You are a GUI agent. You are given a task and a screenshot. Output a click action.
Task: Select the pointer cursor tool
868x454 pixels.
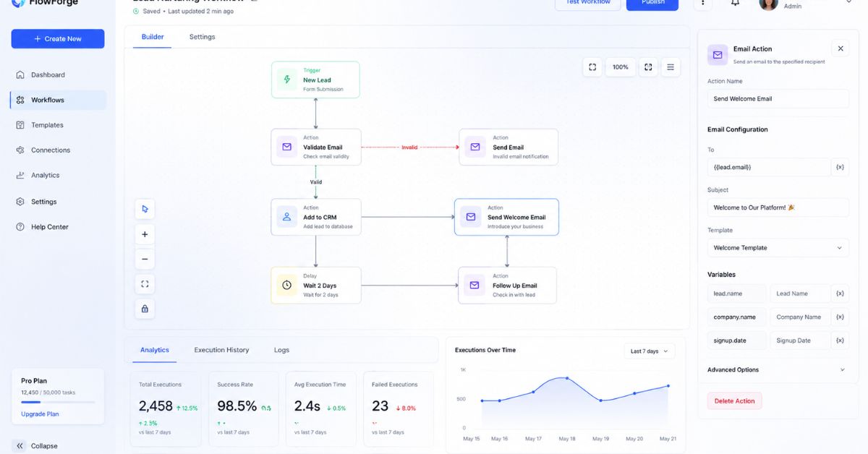145,209
